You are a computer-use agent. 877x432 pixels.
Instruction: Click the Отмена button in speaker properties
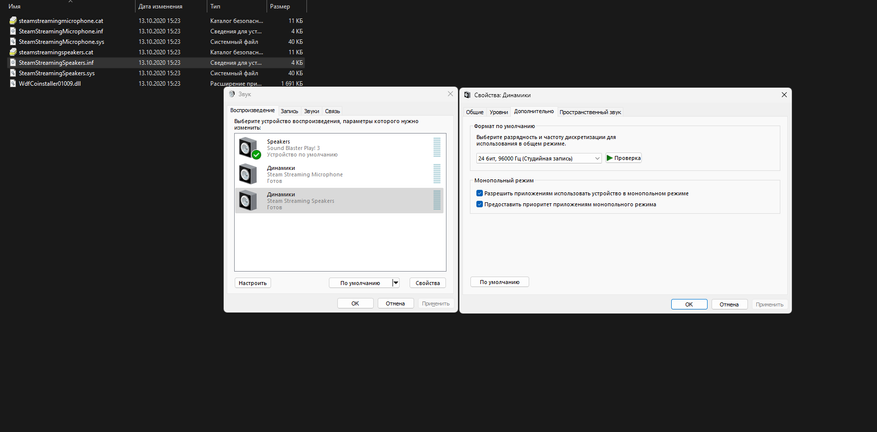click(x=729, y=304)
